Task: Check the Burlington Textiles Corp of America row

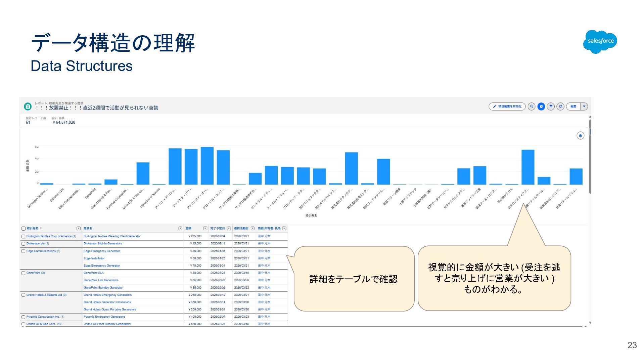Action: pos(24,236)
